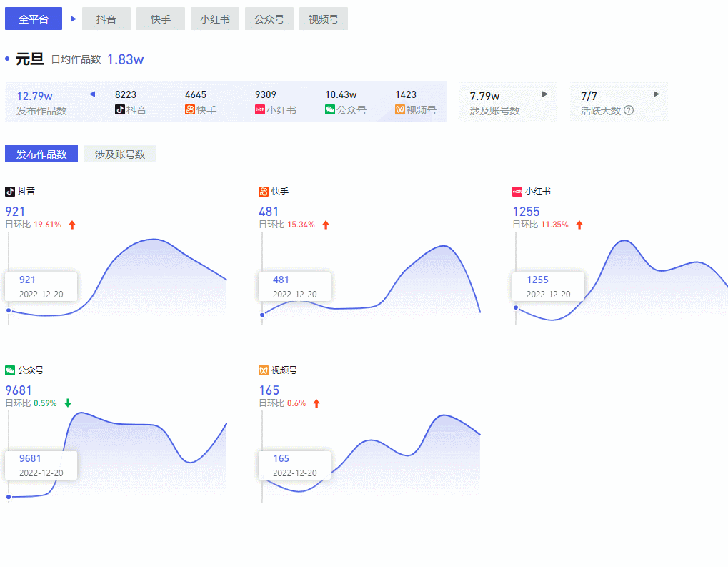Switch to the 抖音 platform tab
This screenshot has height=567, width=728.
point(106,19)
